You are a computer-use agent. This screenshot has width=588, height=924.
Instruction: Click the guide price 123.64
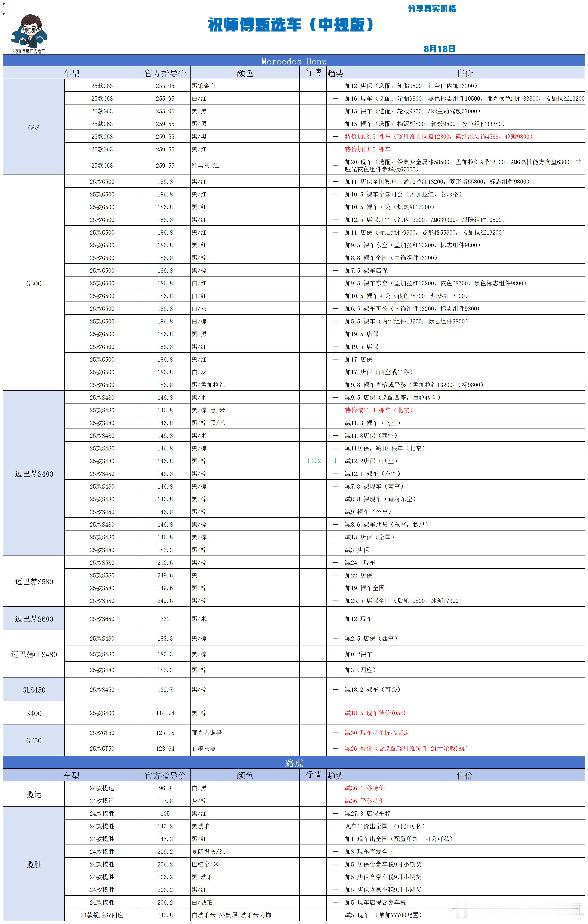pos(165,748)
